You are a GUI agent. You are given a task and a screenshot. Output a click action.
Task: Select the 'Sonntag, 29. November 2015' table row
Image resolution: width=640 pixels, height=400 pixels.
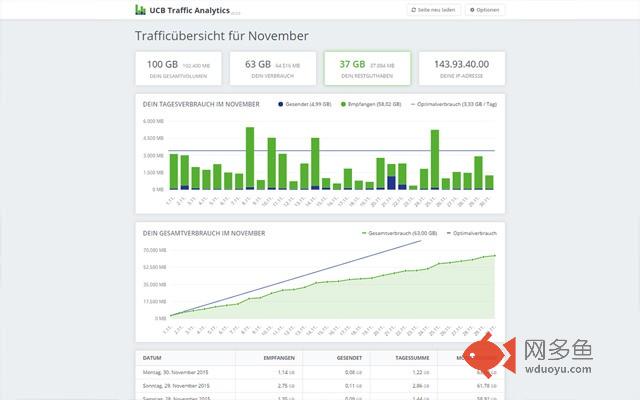pos(320,386)
